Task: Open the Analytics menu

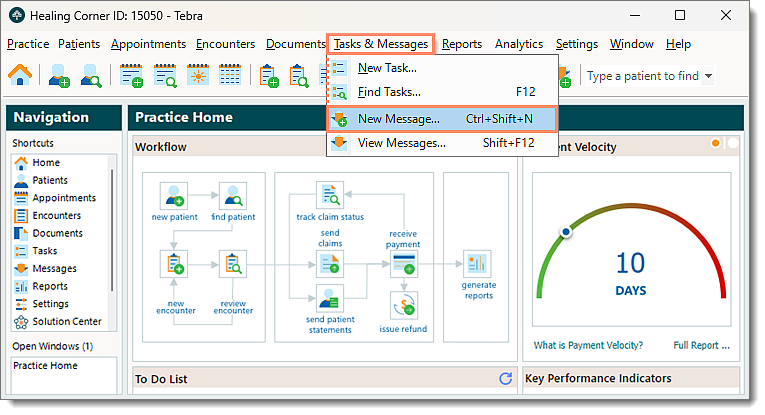Action: coord(519,44)
